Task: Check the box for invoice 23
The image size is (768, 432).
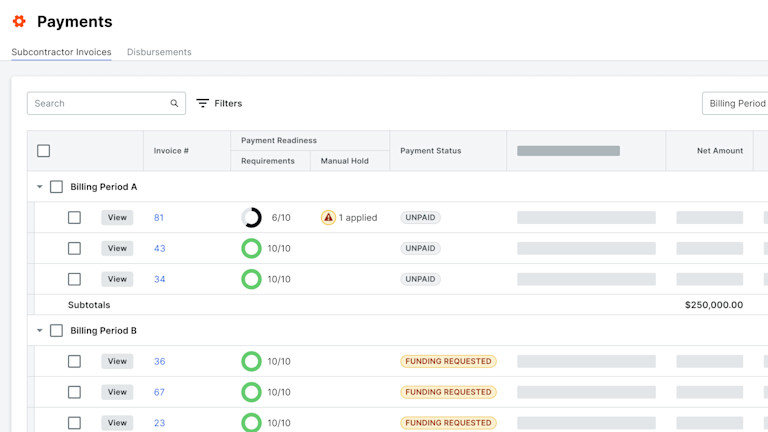Action: 74,423
